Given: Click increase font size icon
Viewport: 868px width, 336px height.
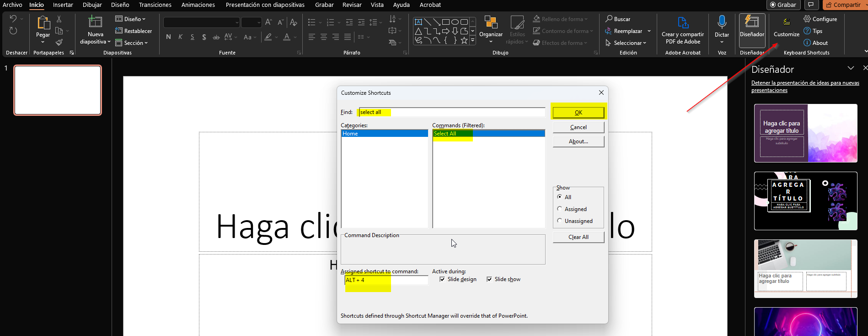Looking at the screenshot, I should click(x=268, y=22).
